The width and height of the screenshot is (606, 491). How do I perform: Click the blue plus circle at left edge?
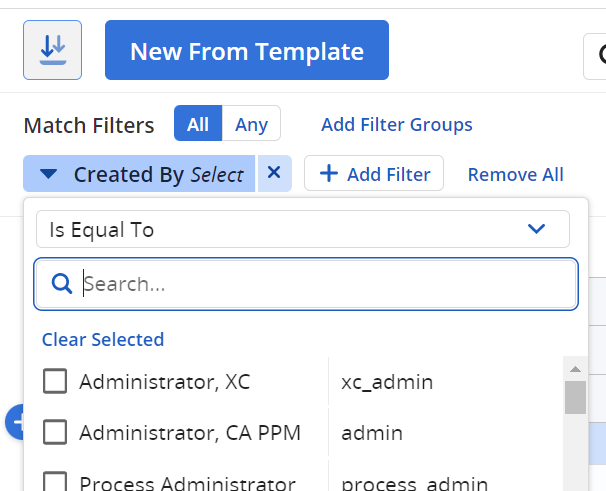point(14,422)
